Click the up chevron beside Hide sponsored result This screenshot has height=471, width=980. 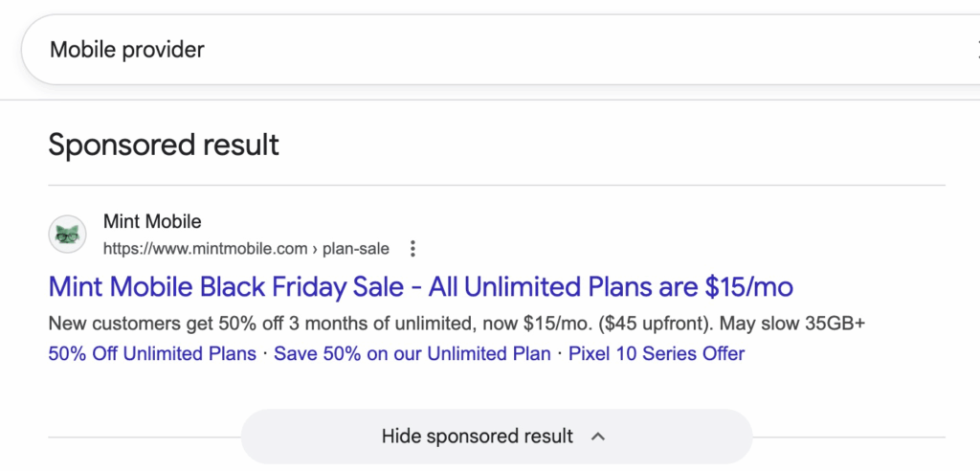tap(598, 437)
